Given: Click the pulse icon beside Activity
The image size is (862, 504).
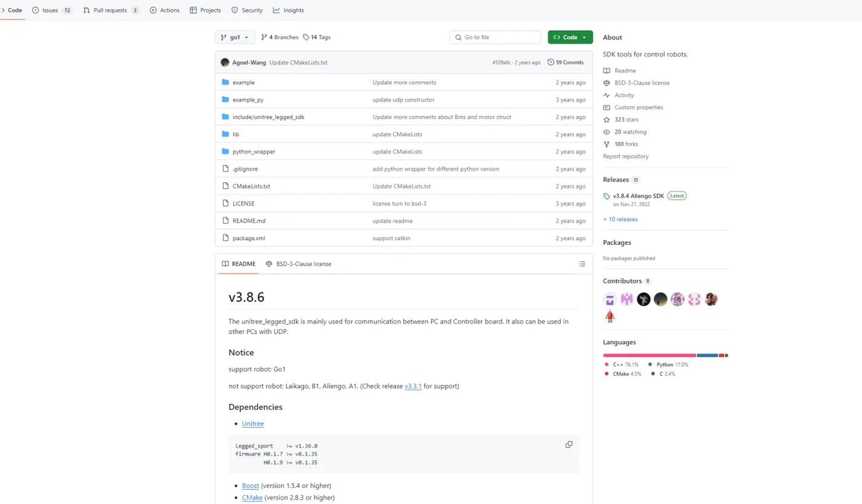Looking at the screenshot, I should coord(606,95).
